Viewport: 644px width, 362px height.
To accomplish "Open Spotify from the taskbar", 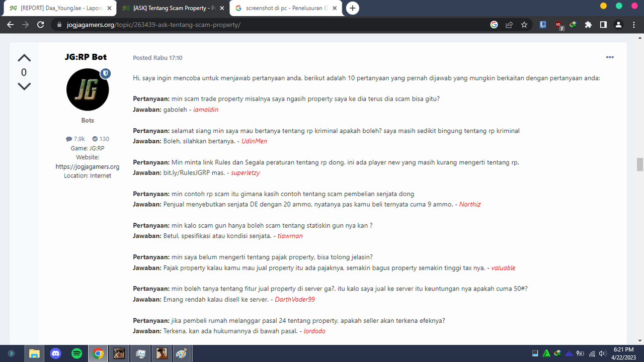I will click(76, 353).
